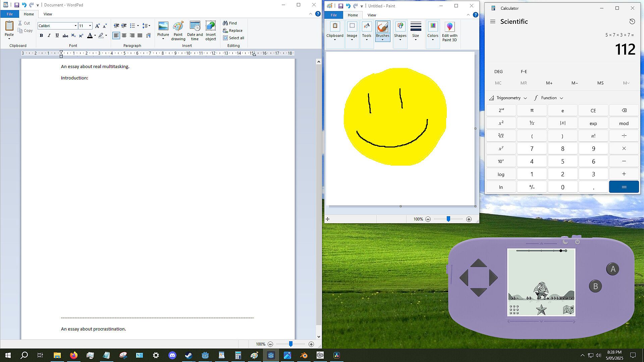Click the Paint zoom slider handle
Image resolution: width=644 pixels, height=362 pixels.
pyautogui.click(x=448, y=219)
